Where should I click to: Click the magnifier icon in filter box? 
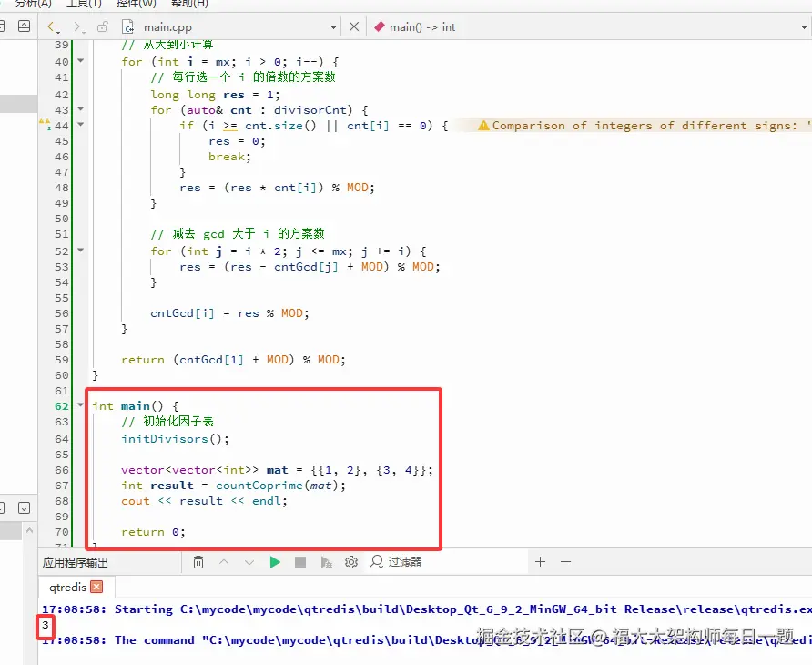[x=377, y=561]
